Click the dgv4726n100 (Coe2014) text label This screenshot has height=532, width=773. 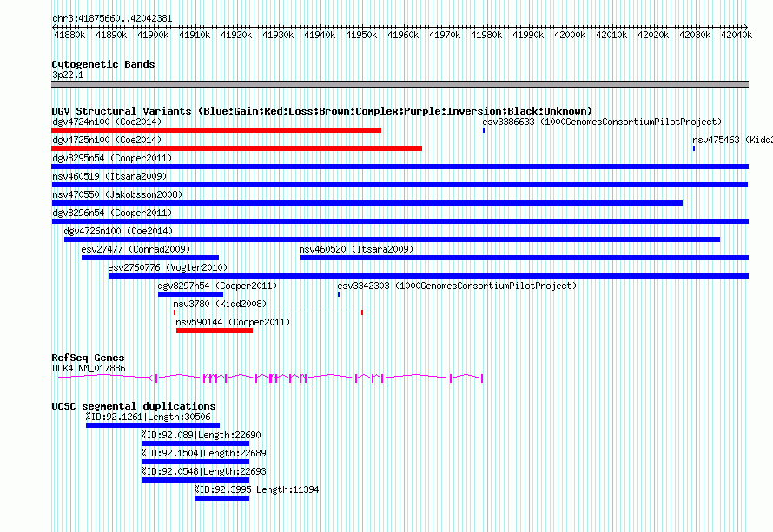(118, 231)
